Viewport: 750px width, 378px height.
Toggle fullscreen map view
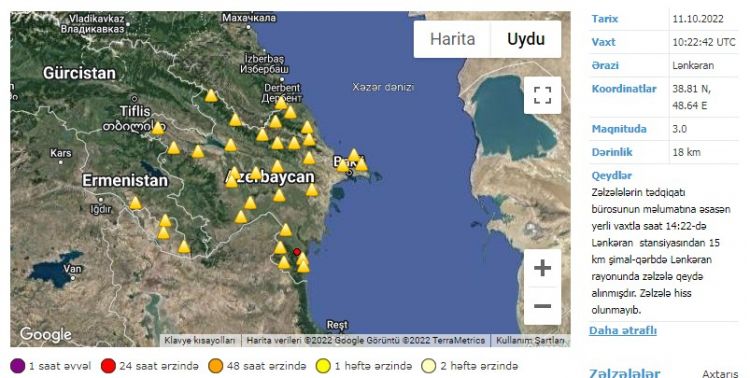(542, 95)
